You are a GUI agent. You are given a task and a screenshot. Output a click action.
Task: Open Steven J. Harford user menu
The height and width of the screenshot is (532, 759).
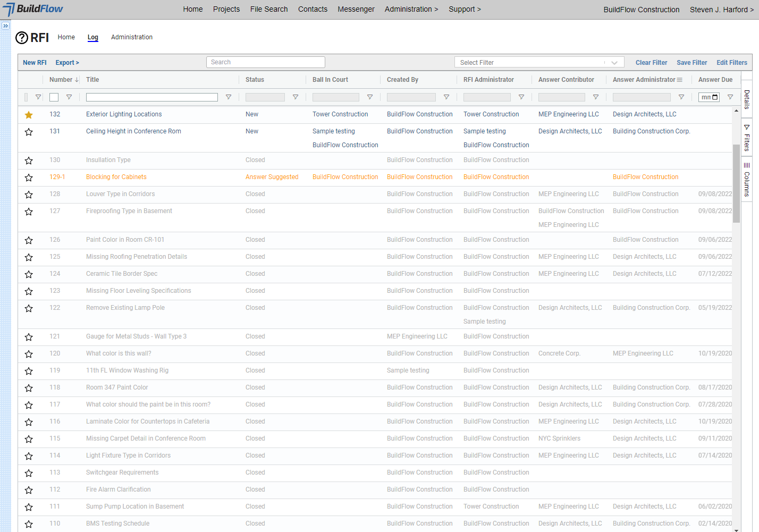click(721, 10)
